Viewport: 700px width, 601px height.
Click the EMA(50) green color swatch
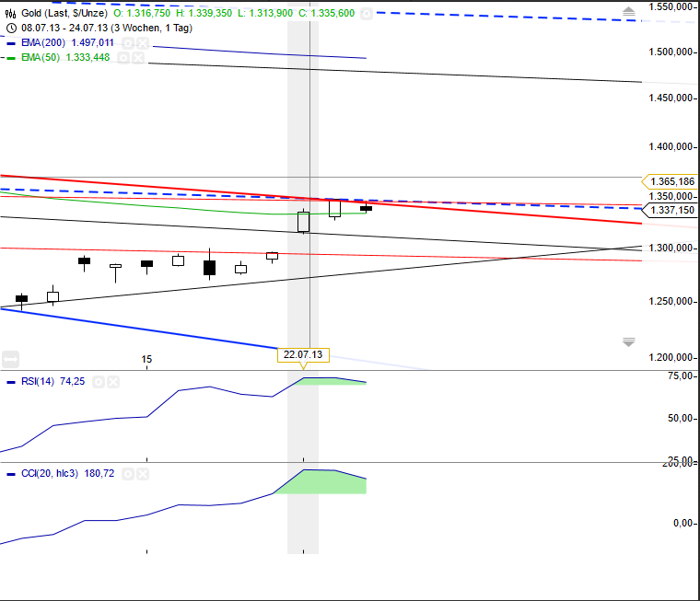click(11, 58)
